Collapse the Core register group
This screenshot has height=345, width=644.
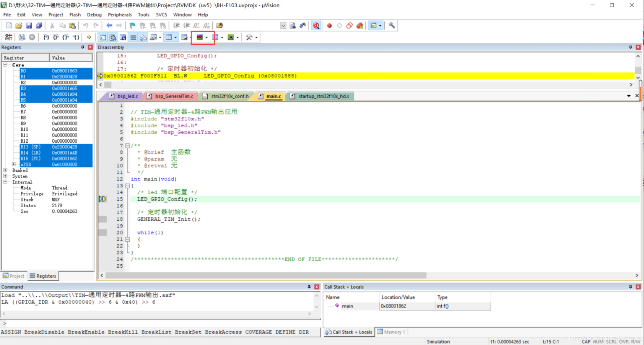click(5, 65)
